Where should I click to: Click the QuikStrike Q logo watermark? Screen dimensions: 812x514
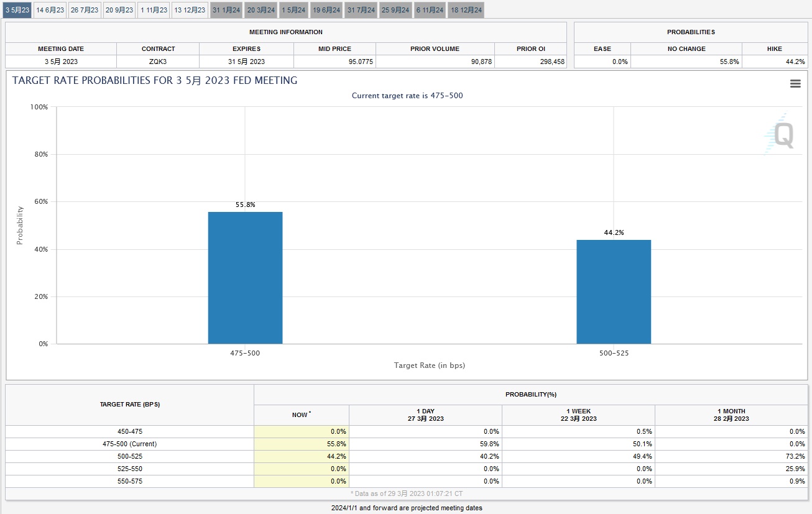779,134
